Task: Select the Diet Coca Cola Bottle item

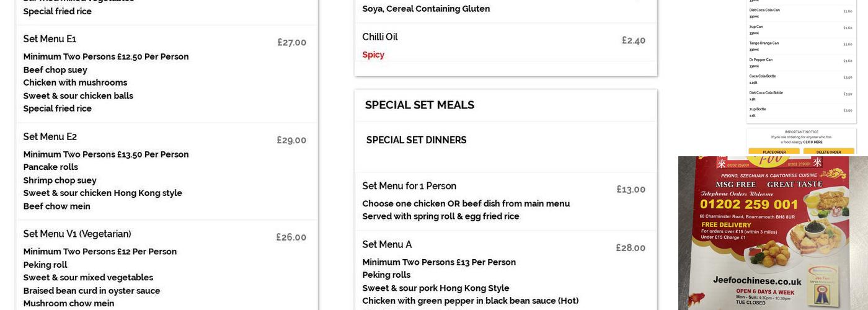Action: (x=766, y=93)
